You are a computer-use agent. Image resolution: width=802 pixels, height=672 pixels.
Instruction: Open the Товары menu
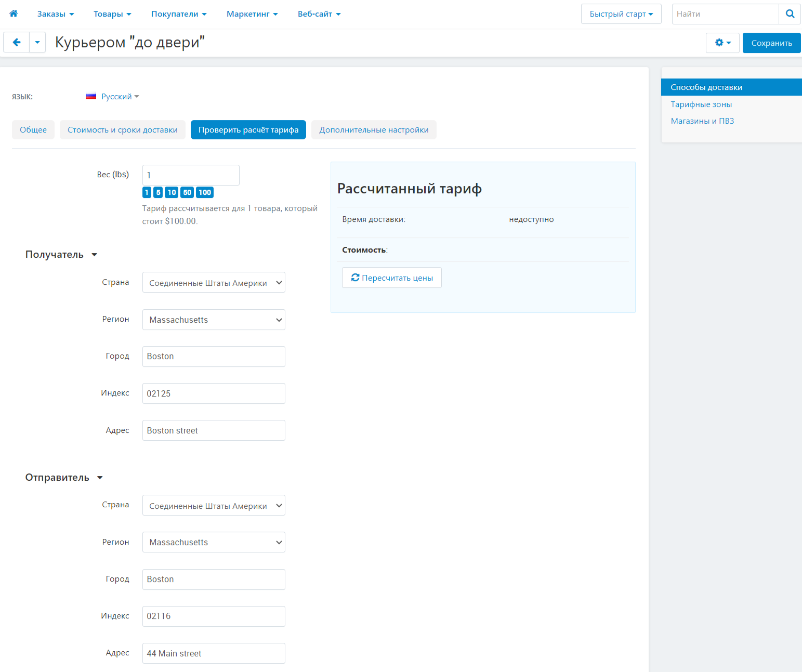coord(112,14)
